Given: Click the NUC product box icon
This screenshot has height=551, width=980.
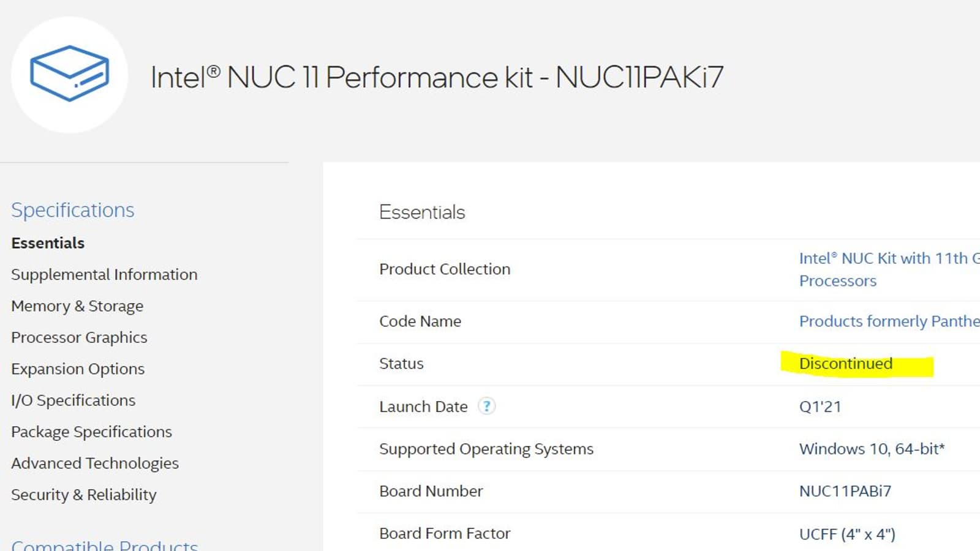Looking at the screenshot, I should pyautogui.click(x=69, y=74).
